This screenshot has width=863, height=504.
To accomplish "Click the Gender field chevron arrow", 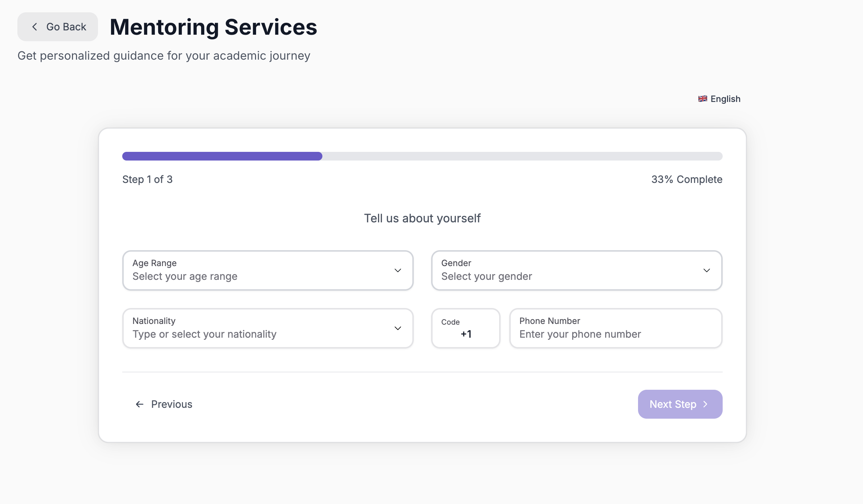I will click(x=707, y=270).
